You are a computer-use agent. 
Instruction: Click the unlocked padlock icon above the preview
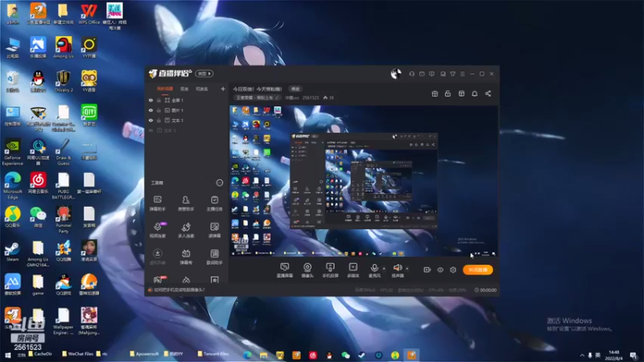point(448,93)
